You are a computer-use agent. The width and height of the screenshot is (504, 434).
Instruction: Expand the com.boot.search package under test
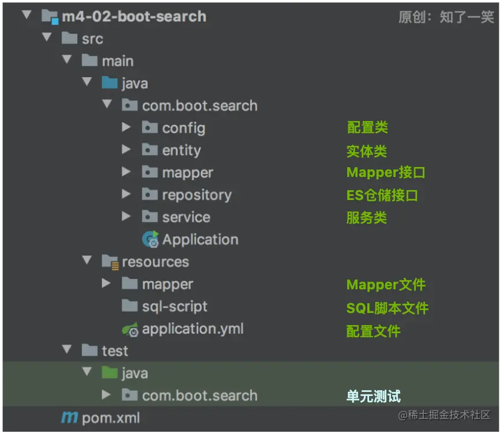(106, 394)
